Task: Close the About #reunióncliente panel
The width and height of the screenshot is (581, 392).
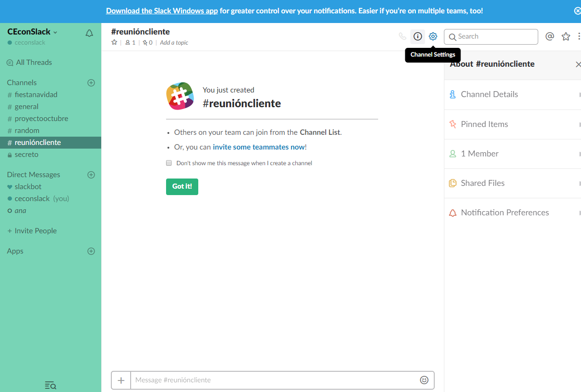Action: click(578, 64)
